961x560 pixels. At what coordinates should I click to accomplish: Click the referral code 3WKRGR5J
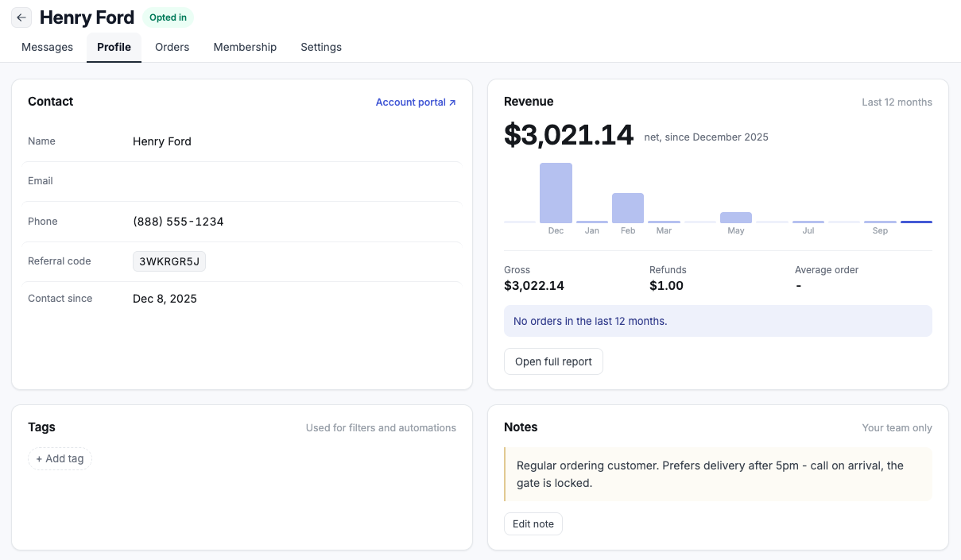pyautogui.click(x=169, y=261)
